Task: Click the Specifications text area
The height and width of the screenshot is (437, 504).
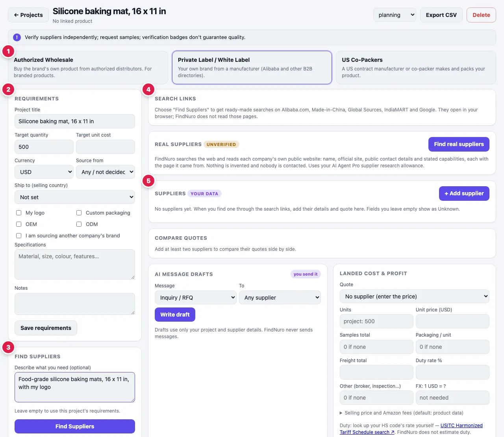Action: [x=75, y=264]
